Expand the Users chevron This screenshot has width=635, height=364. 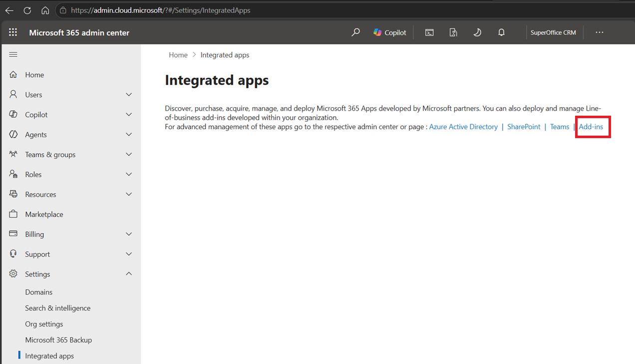click(x=129, y=94)
